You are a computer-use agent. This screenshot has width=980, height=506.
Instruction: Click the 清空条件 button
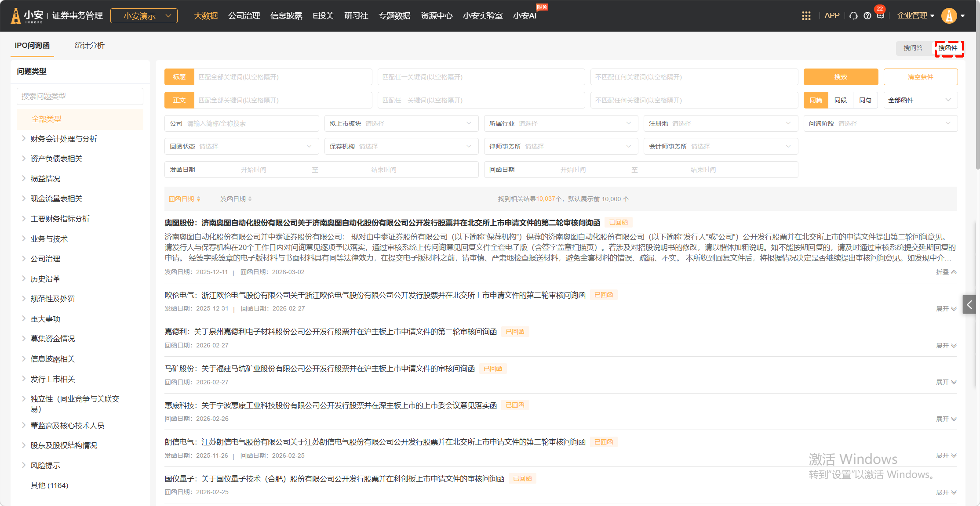(x=920, y=77)
